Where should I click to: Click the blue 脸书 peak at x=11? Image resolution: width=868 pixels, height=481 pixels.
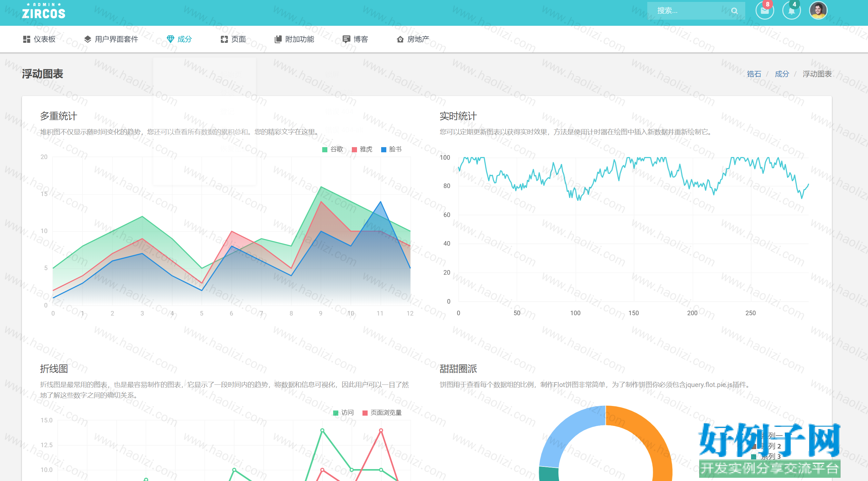(381, 202)
